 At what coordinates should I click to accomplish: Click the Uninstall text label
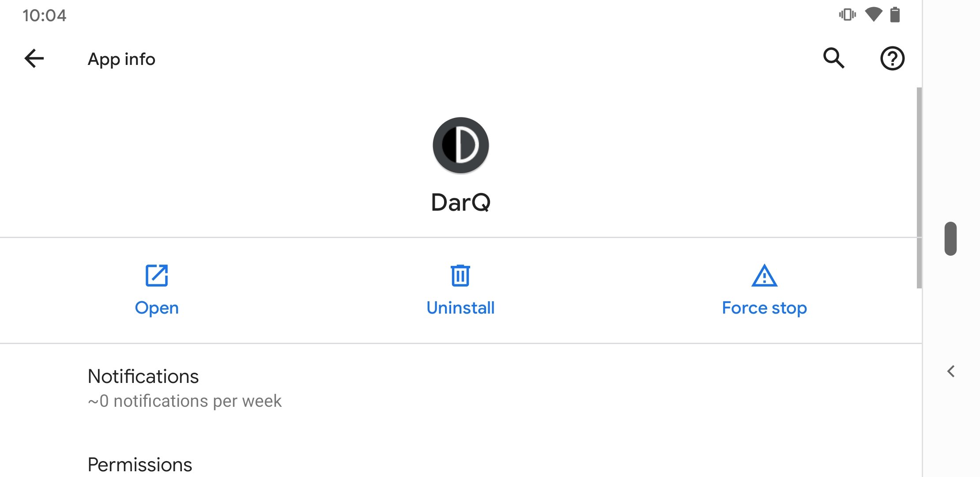pos(460,308)
